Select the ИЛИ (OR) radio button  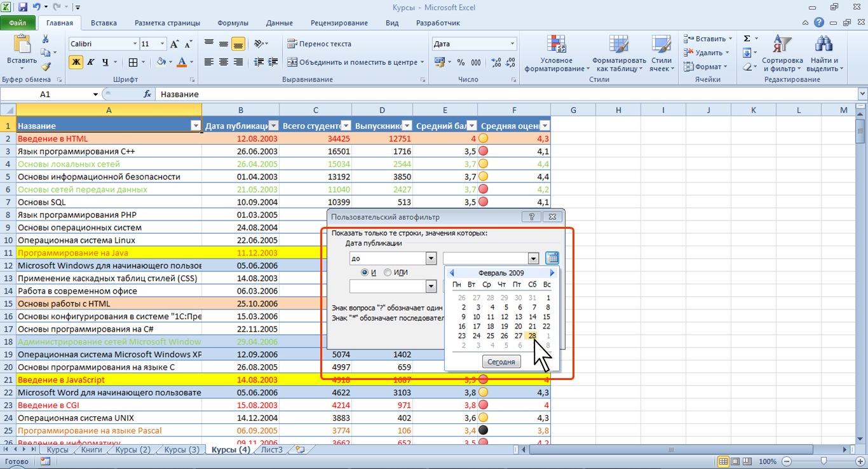tap(388, 273)
